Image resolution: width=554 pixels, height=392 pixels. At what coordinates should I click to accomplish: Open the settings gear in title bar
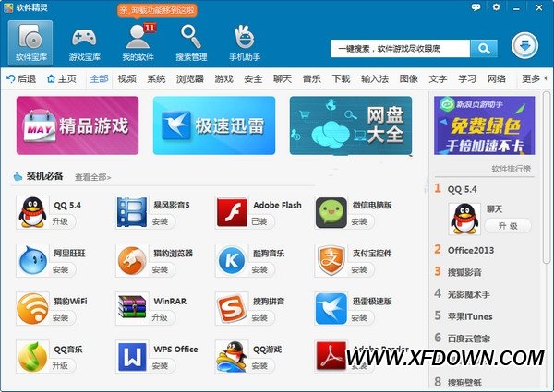click(x=496, y=7)
